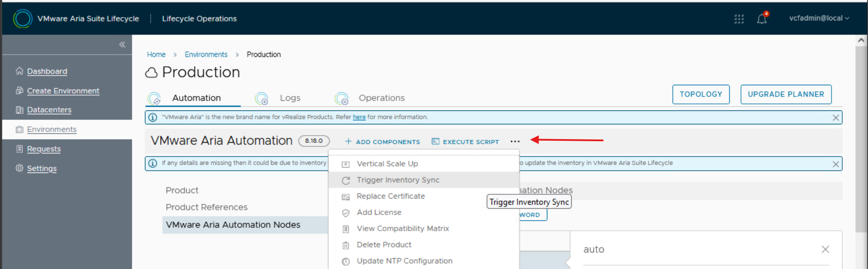
Task: Open the Upgrade Planner
Action: [x=786, y=94]
